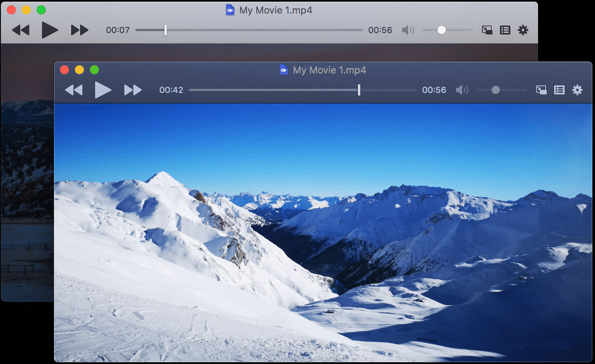Click the file icon in the front window title
Screen dimensions: 595x364
point(284,70)
